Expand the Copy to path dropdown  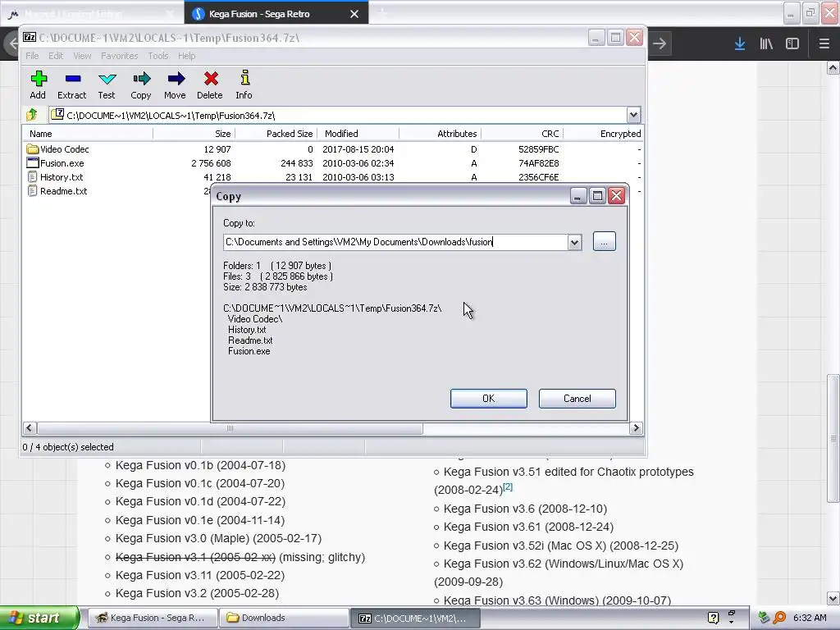(x=574, y=242)
